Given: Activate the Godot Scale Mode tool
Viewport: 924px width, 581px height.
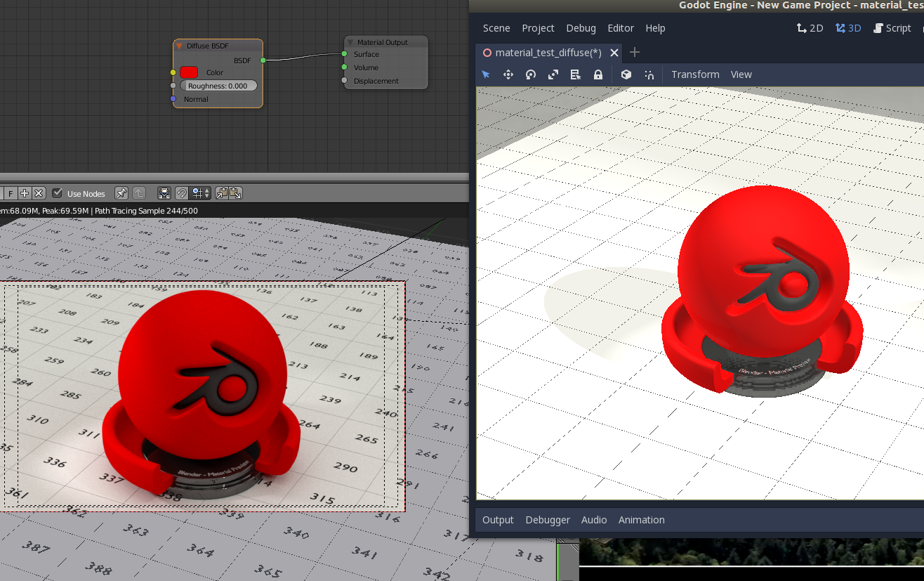Looking at the screenshot, I should click(x=553, y=74).
